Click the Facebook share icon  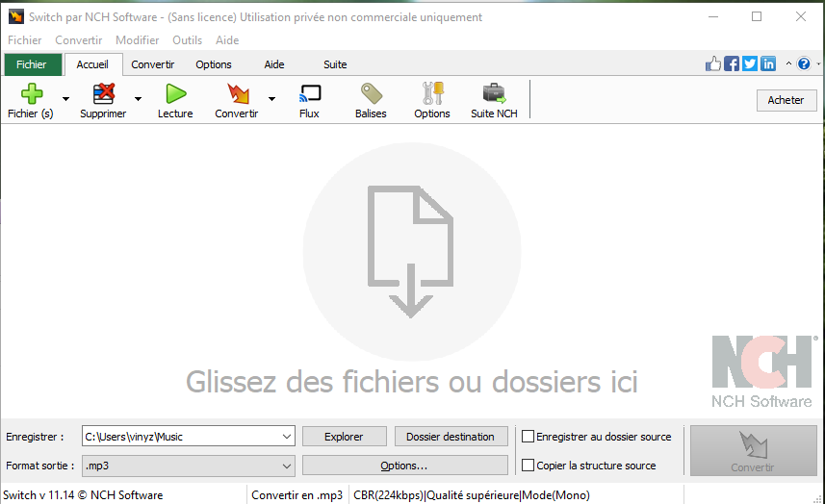[732, 63]
